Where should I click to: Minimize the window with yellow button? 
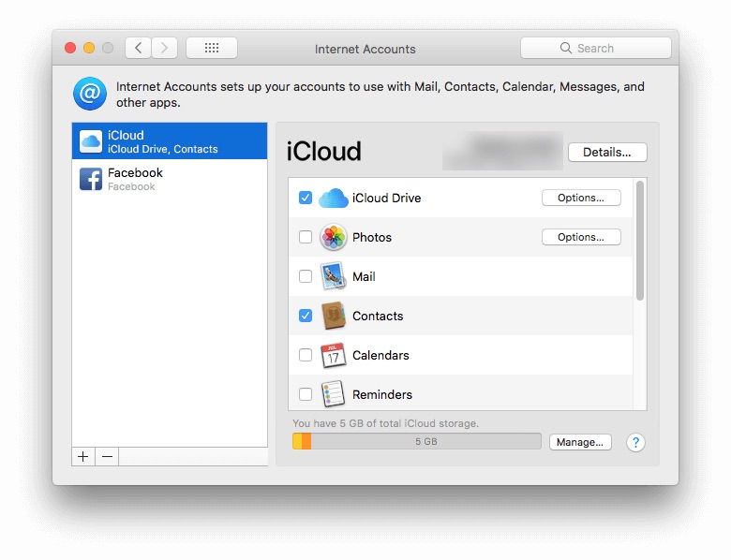coord(89,48)
